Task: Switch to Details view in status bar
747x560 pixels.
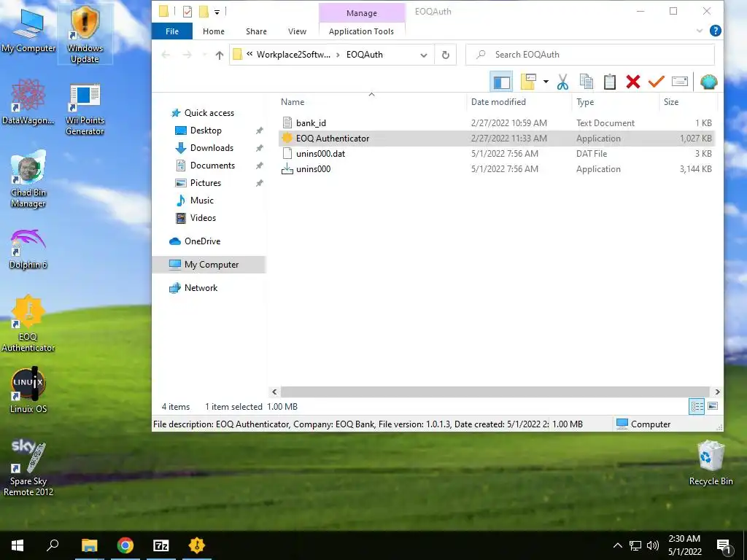Action: (697, 406)
